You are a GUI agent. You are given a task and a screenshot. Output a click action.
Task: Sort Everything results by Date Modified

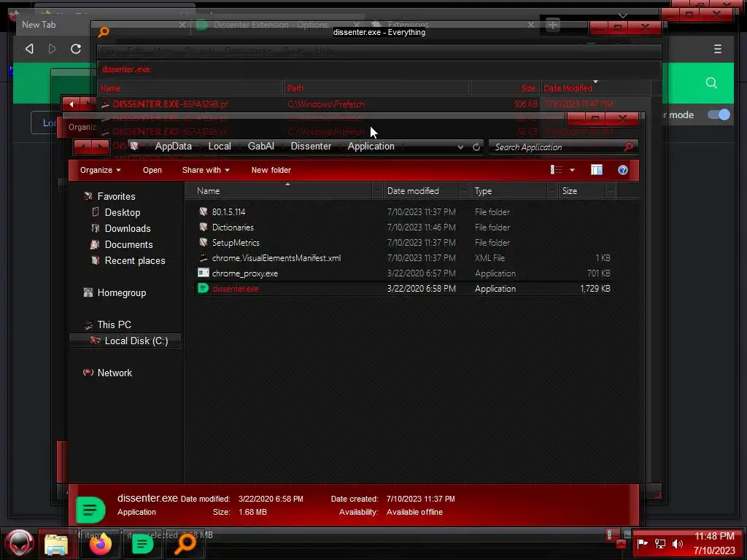pyautogui.click(x=595, y=88)
